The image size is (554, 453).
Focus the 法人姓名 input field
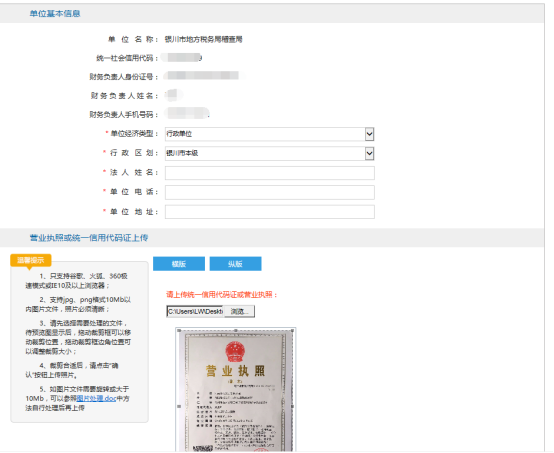(x=270, y=173)
